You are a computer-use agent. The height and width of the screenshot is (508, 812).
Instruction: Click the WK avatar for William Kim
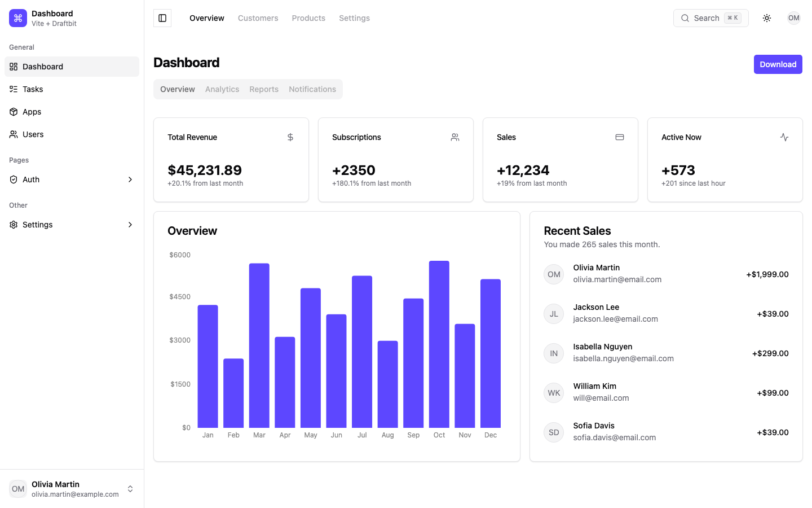tap(554, 393)
